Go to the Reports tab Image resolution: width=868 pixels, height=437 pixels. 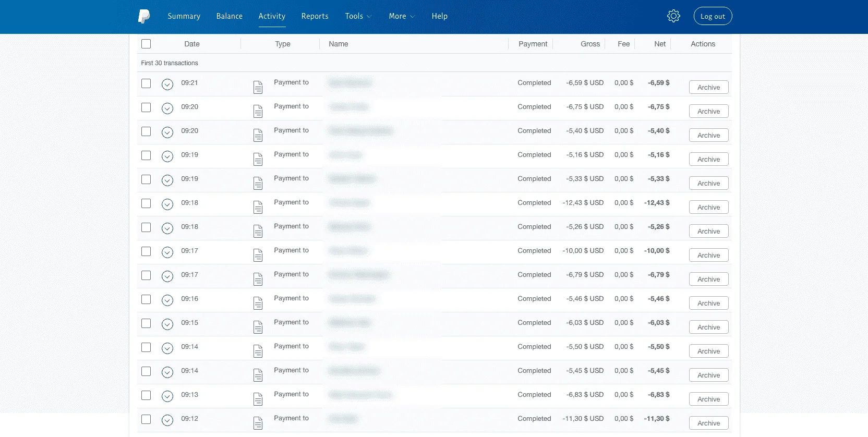tap(315, 16)
